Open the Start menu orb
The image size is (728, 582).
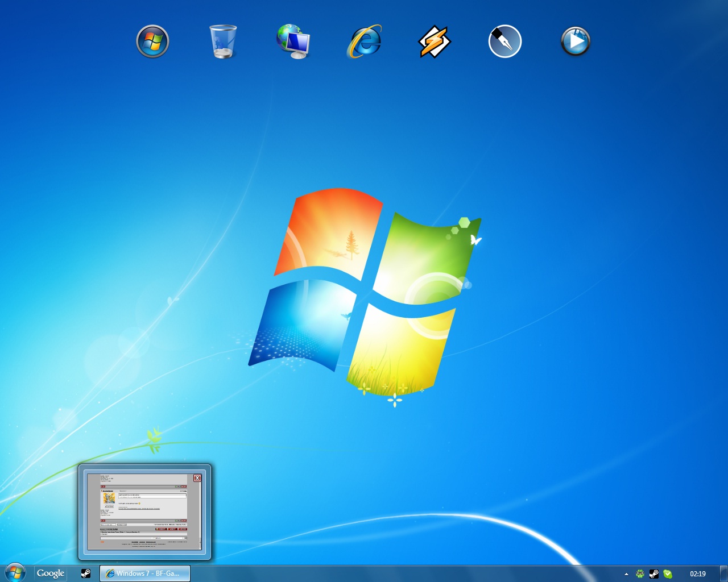coord(15,573)
